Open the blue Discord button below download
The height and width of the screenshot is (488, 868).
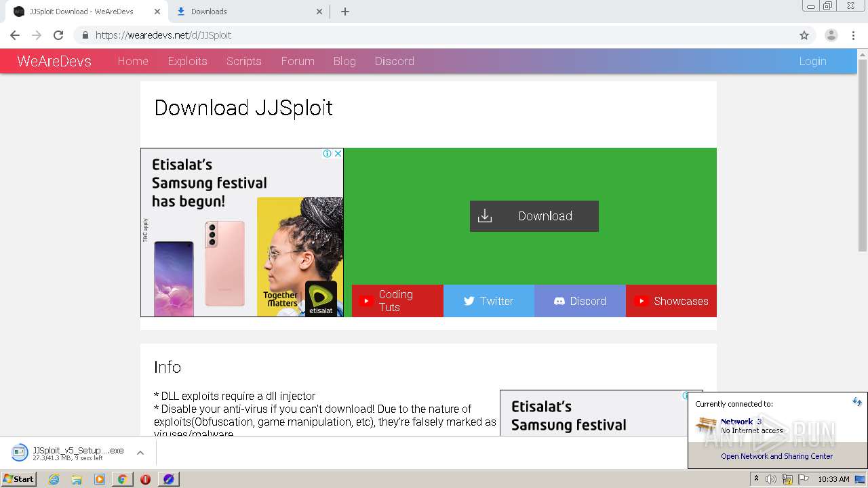point(580,301)
